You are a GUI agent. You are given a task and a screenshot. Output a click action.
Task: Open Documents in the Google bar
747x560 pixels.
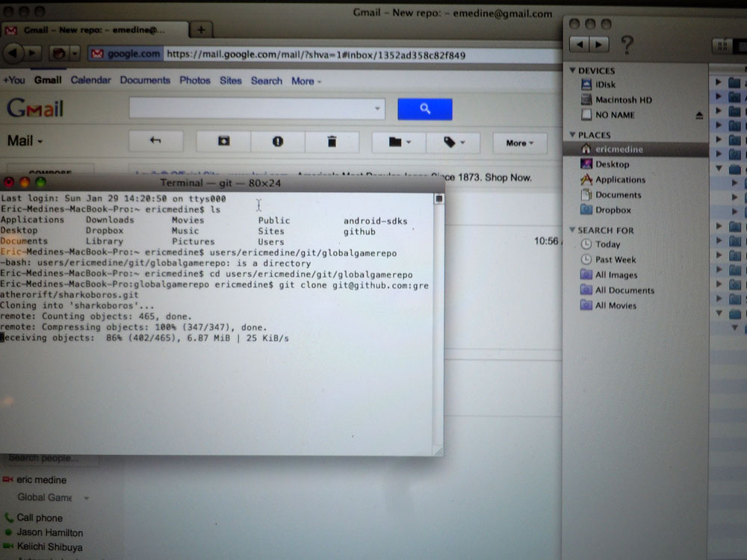pyautogui.click(x=145, y=80)
